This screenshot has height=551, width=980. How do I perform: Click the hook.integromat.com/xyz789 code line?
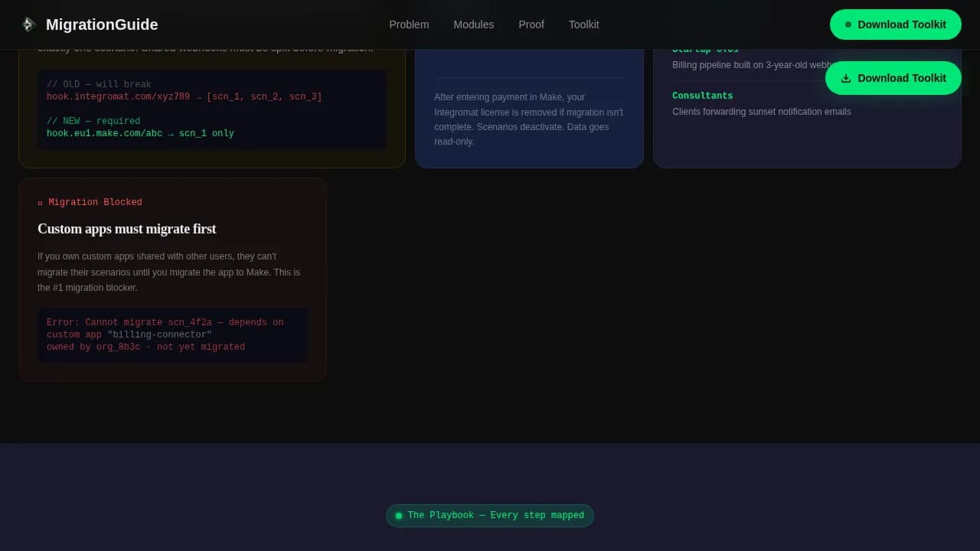[x=185, y=96]
